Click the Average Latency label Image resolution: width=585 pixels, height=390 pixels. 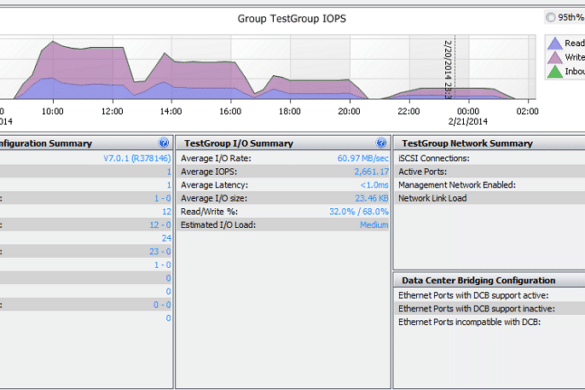click(x=214, y=185)
